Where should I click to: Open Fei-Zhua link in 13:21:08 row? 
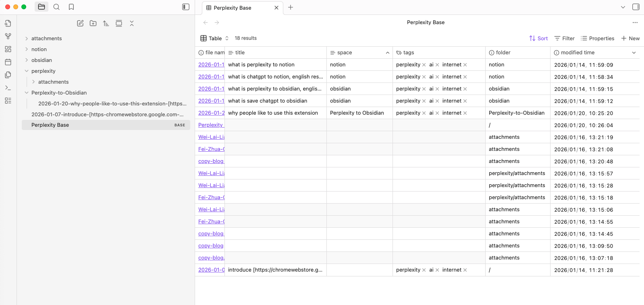(x=211, y=149)
